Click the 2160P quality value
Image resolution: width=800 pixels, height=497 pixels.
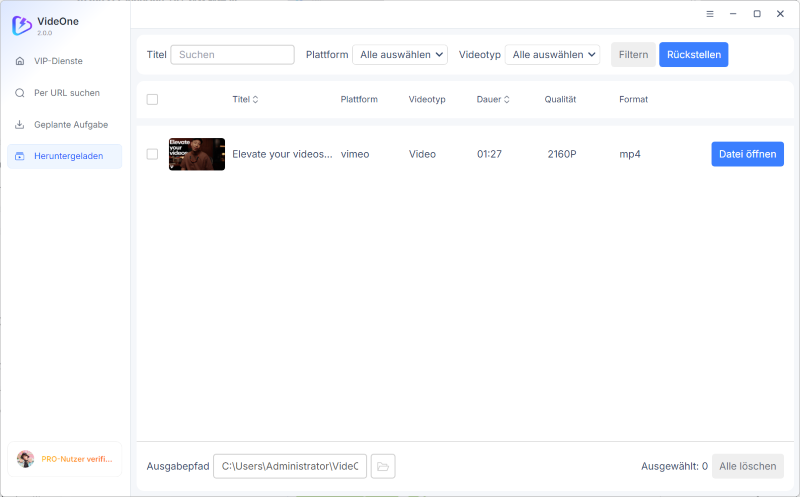coord(562,154)
